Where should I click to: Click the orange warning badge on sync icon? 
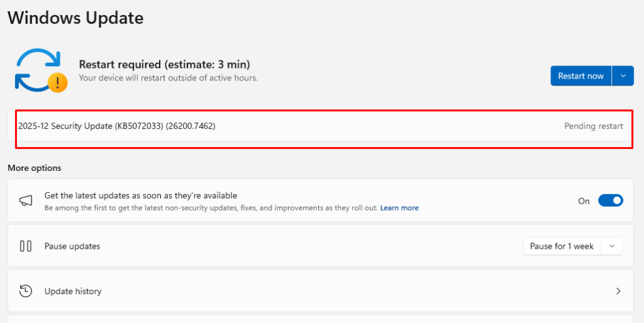58,82
